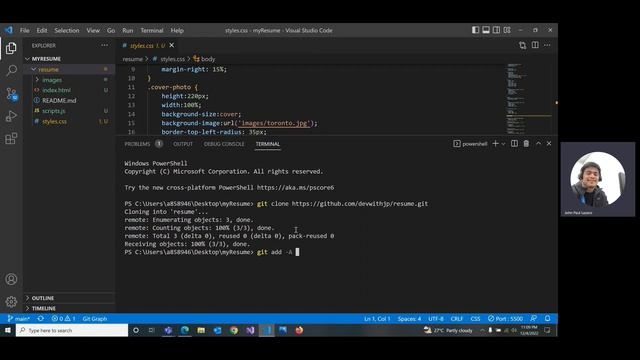Close the styles.css editor tab

coord(171,45)
